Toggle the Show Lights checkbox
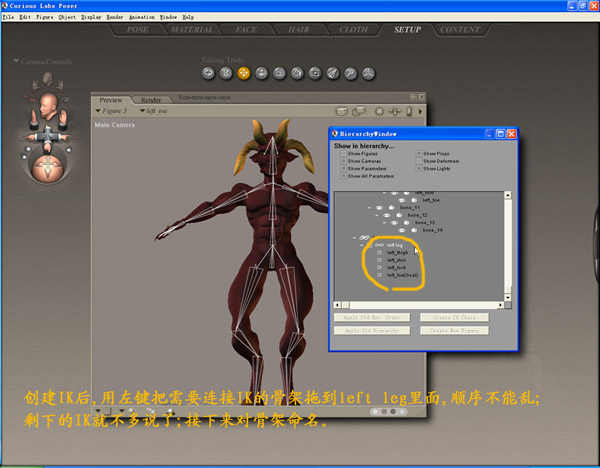Viewport: 600px width, 468px height. click(x=418, y=168)
